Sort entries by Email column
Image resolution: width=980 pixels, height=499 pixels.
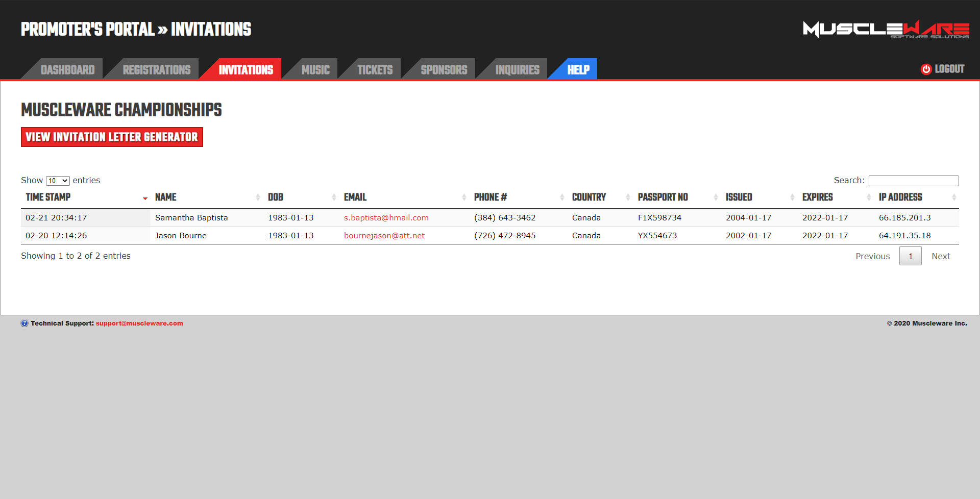(x=355, y=197)
